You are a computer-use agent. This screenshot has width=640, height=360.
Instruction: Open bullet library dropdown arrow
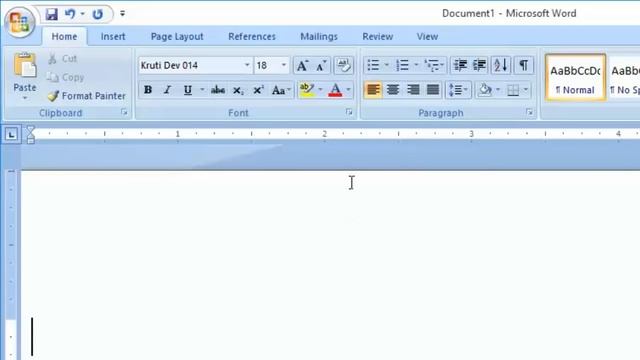(386, 65)
